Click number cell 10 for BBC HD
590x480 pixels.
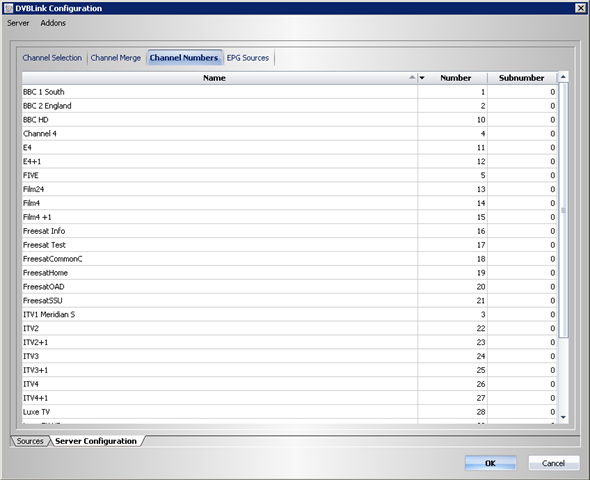click(x=452, y=120)
